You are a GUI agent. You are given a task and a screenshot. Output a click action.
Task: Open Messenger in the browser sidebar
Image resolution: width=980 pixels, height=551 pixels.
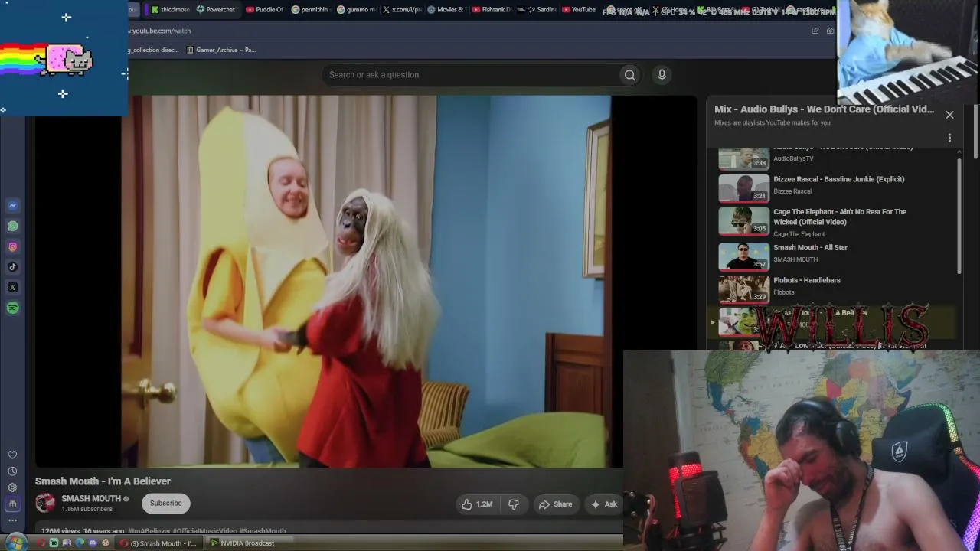12,205
